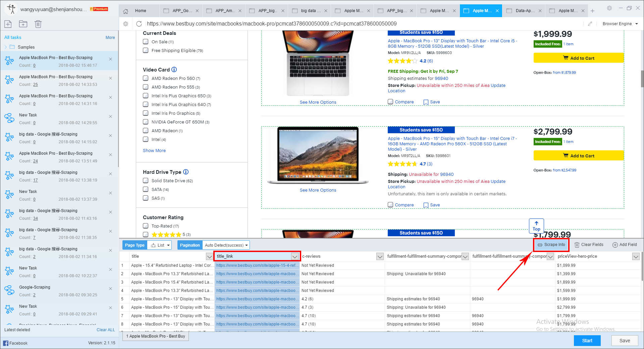Open priceView-hero-price column dropdown arrow
644x349 pixels.
point(636,256)
